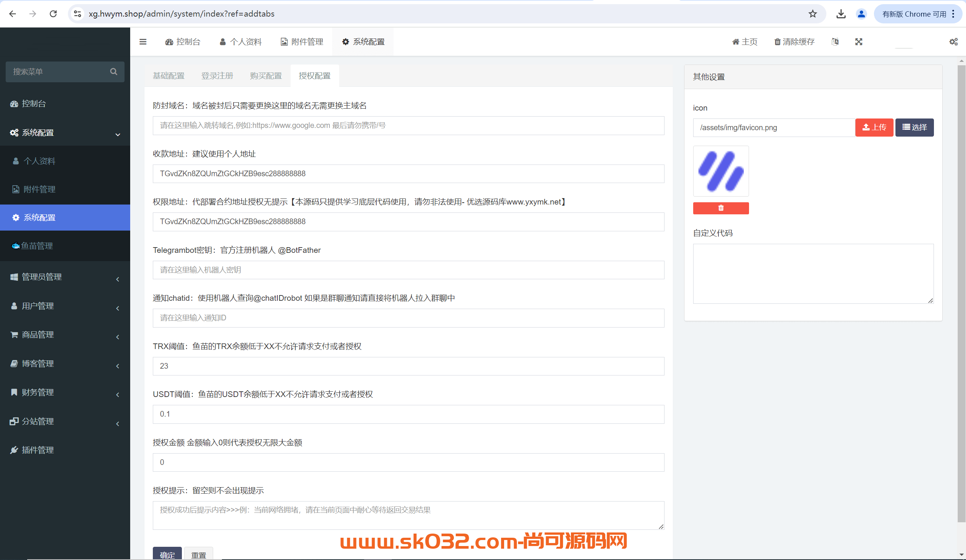Focus the 授权提示 textarea

pos(409,515)
